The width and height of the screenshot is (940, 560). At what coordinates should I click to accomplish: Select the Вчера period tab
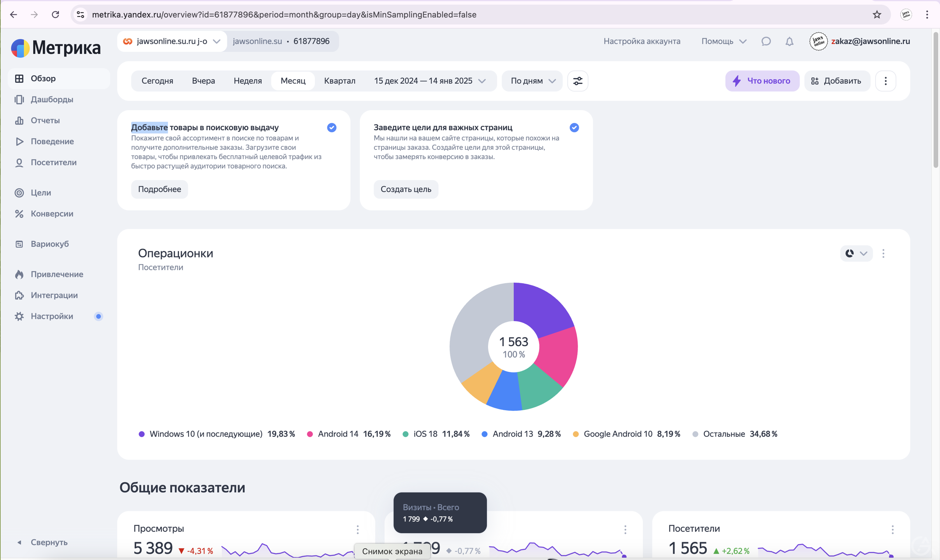click(x=204, y=81)
